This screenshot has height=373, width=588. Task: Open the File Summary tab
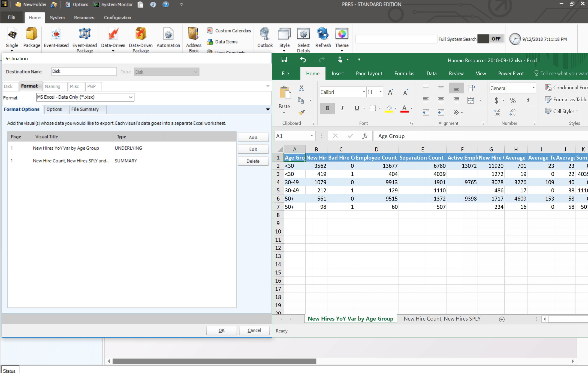click(x=85, y=109)
